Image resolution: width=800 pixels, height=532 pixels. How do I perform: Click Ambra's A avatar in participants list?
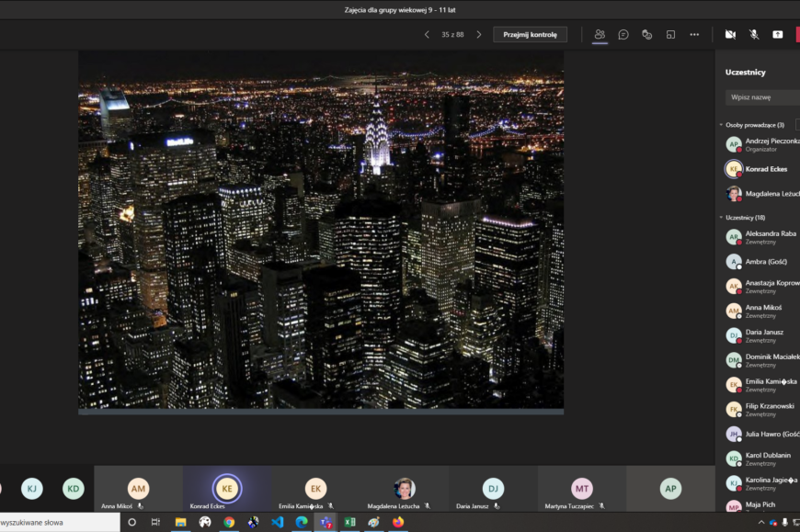pyautogui.click(x=734, y=262)
